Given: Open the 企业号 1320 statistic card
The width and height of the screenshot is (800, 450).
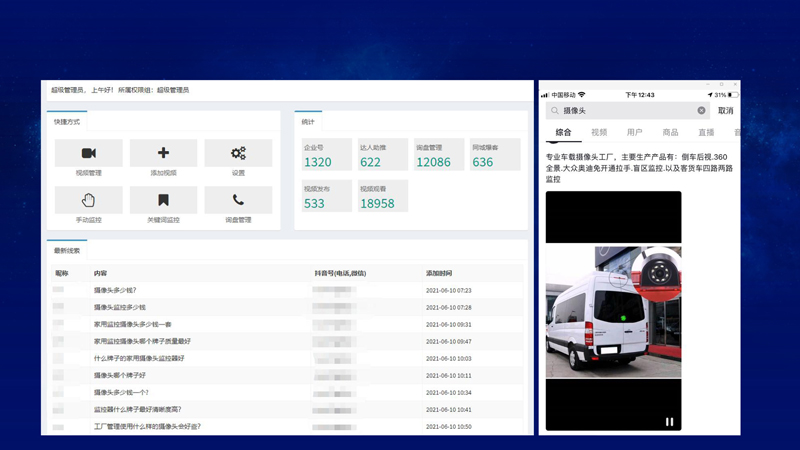Looking at the screenshot, I should [326, 155].
